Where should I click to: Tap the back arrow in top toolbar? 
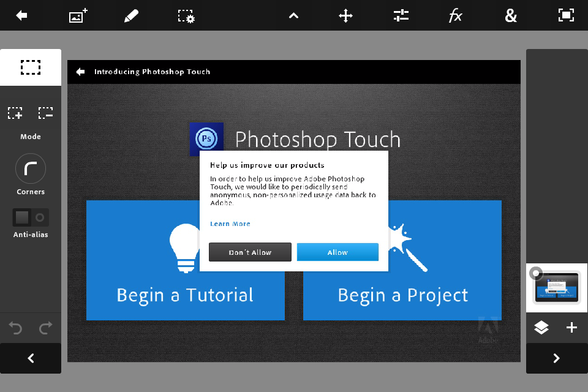(22, 15)
